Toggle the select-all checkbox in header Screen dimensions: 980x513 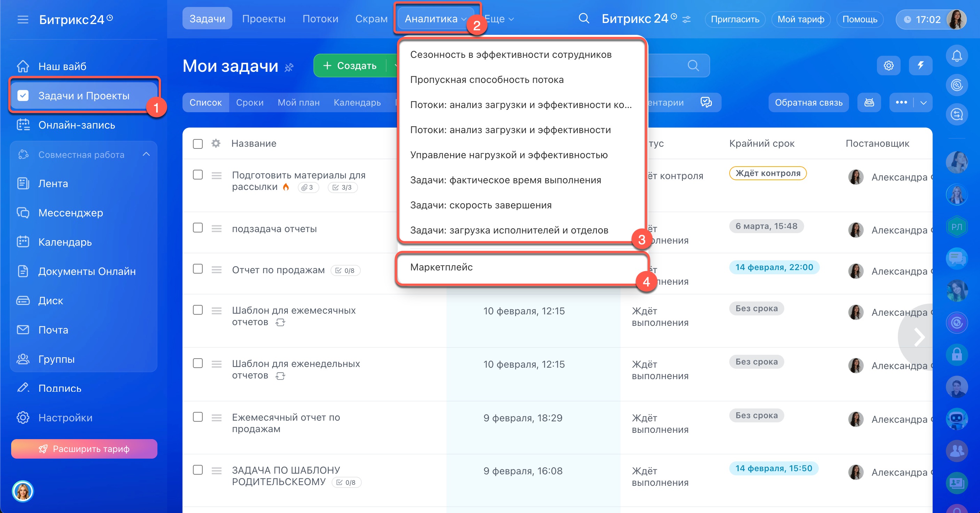point(198,144)
